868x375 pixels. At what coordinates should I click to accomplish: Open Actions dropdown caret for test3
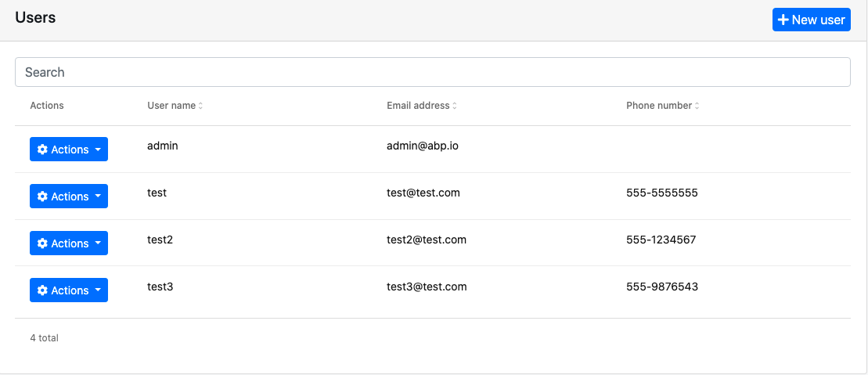click(98, 290)
